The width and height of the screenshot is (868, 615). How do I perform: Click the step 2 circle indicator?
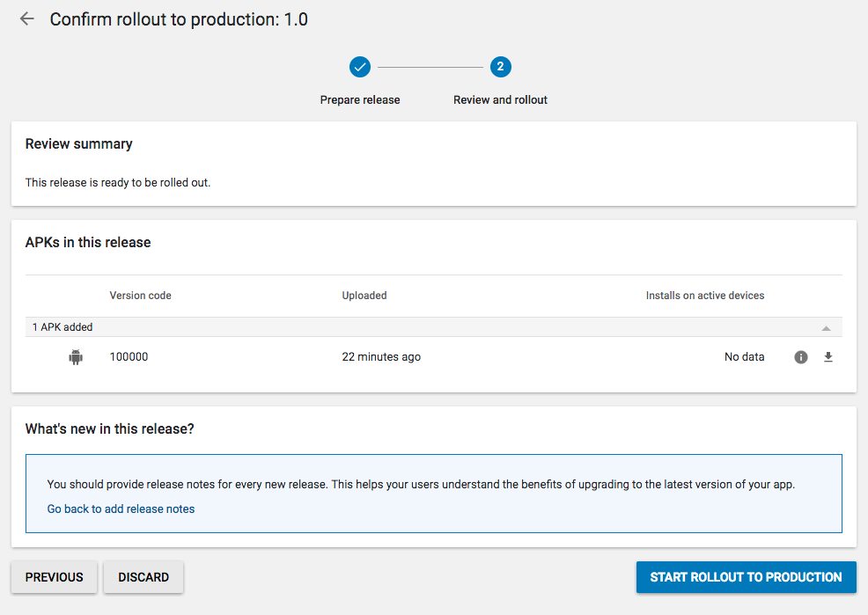(500, 67)
